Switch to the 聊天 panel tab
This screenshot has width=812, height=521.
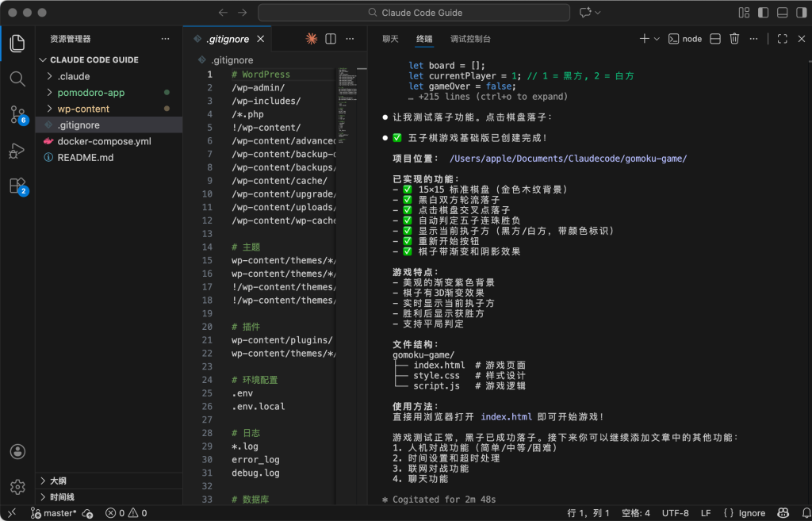(x=390, y=39)
